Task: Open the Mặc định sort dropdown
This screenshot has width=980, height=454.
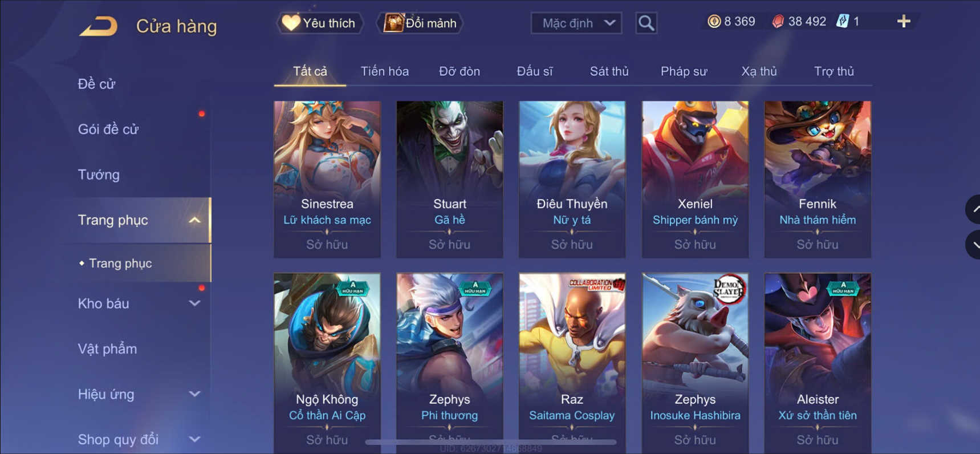Action: coord(576,23)
